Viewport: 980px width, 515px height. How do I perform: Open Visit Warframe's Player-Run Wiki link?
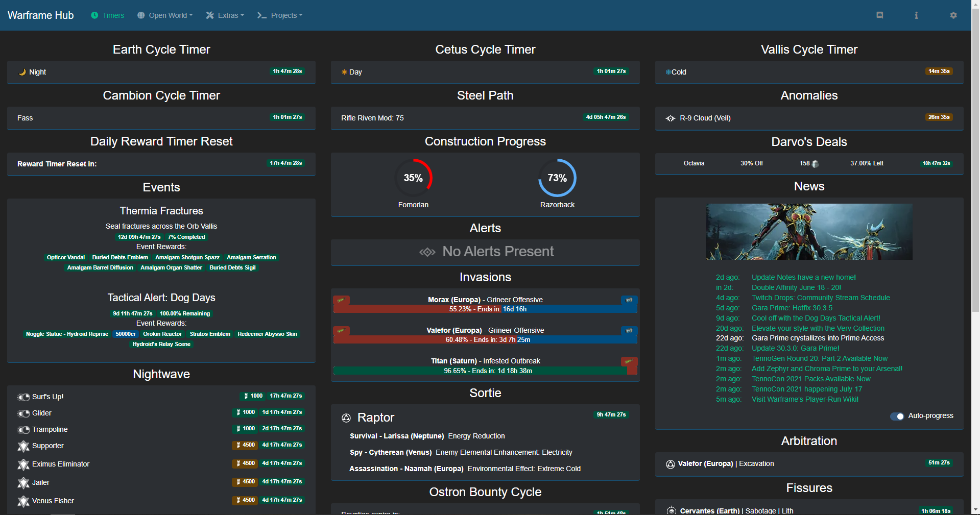[805, 400]
